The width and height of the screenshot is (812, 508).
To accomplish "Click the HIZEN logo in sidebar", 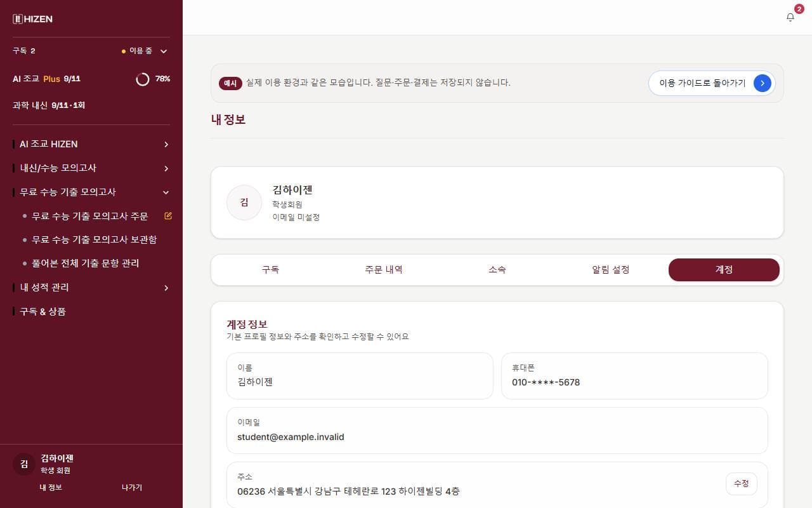I will coord(33,19).
